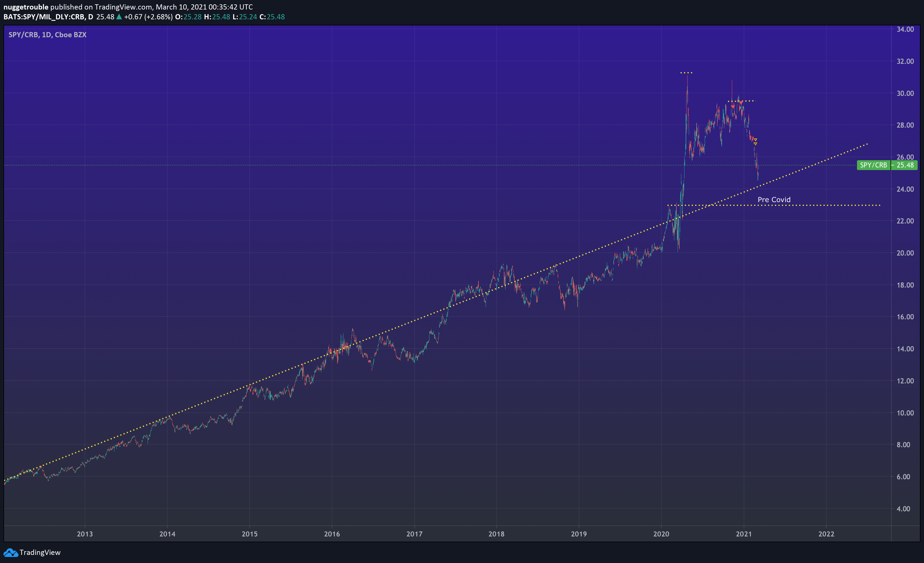Click the TradingView cloud logo icon
Screen dimensions: 924x563
10,553
